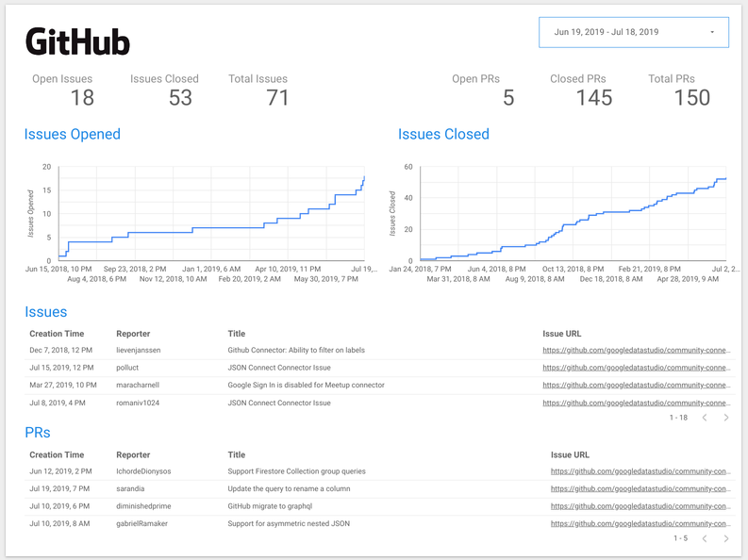Viewport: 748px width, 560px height.
Task: Select reporter sarandia in PRs table
Action: [130, 489]
